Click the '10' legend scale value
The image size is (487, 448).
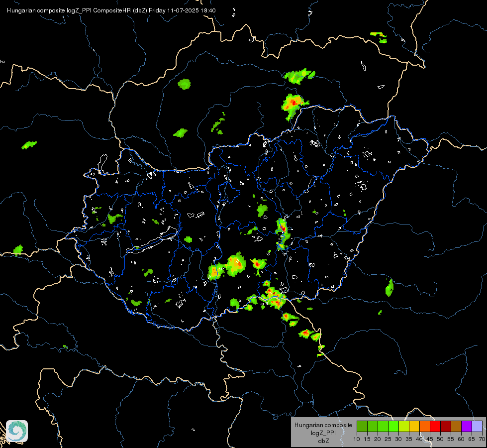click(357, 439)
